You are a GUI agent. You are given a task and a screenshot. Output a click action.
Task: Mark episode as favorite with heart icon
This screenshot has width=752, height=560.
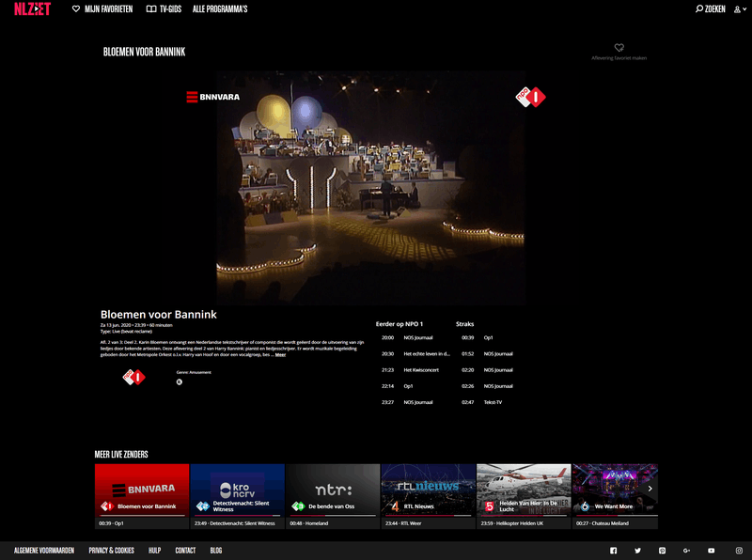click(x=619, y=48)
